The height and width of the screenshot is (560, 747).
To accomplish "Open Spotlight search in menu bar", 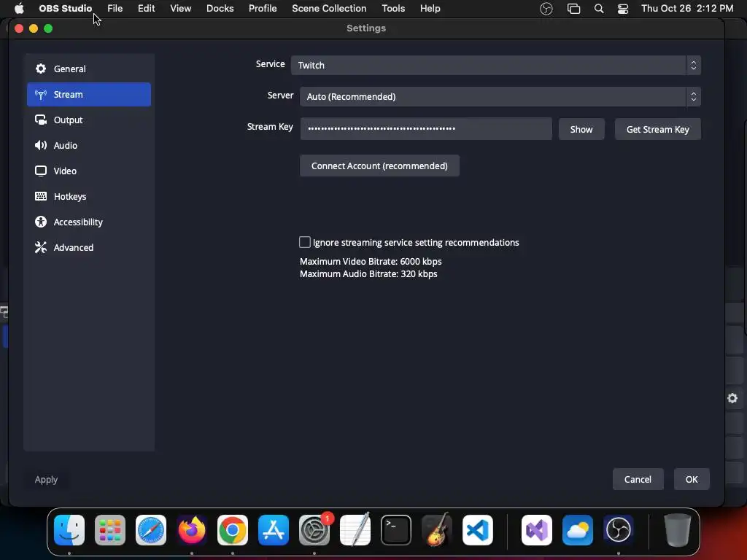I will pos(599,9).
